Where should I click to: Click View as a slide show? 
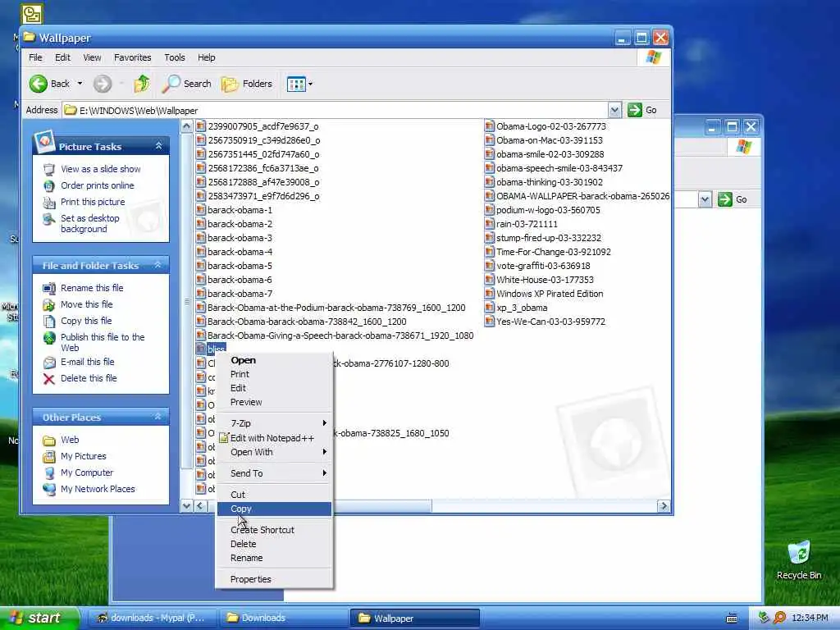[101, 169]
